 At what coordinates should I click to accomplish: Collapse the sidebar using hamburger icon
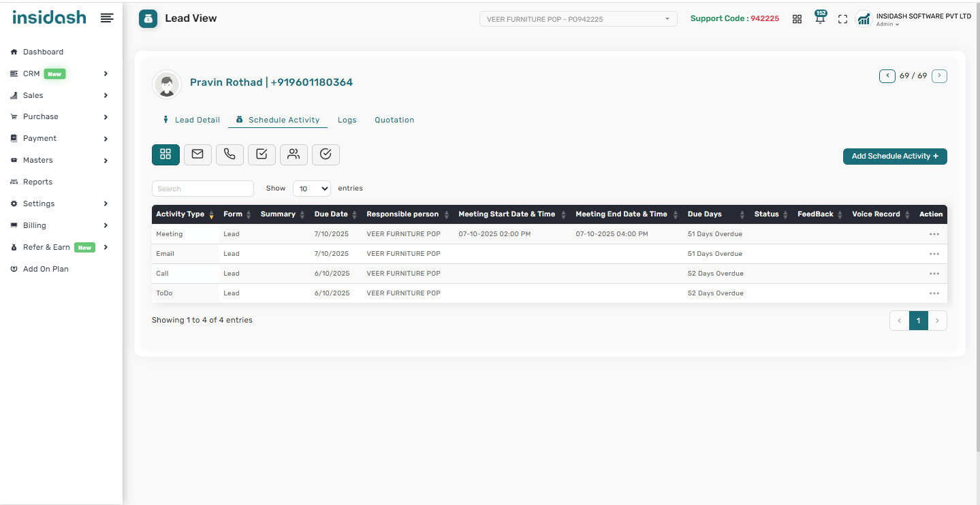pos(107,18)
